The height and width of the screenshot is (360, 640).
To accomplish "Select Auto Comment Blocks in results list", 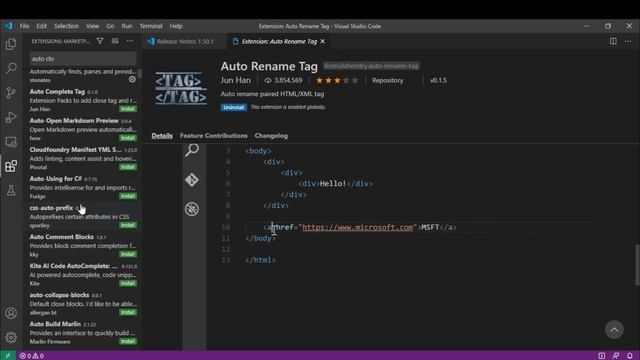I will coord(83,245).
